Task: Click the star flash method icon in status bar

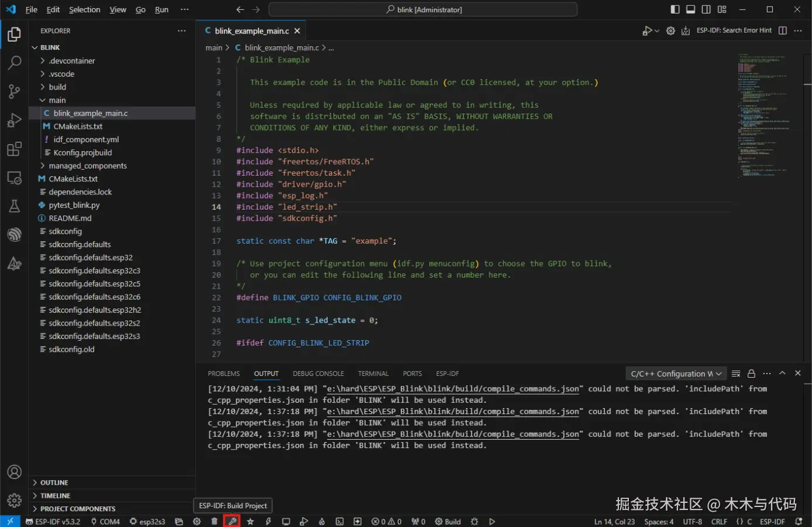Action: [250, 521]
